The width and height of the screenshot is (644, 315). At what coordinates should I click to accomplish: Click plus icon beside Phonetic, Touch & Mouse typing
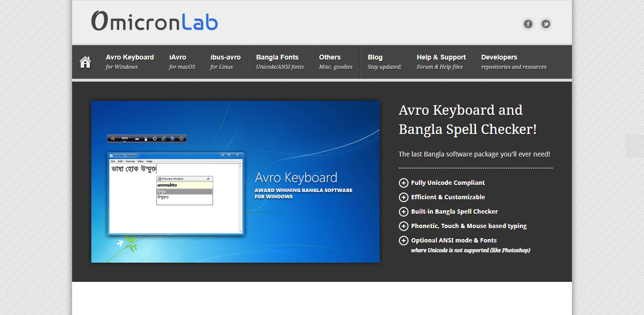coord(404,226)
